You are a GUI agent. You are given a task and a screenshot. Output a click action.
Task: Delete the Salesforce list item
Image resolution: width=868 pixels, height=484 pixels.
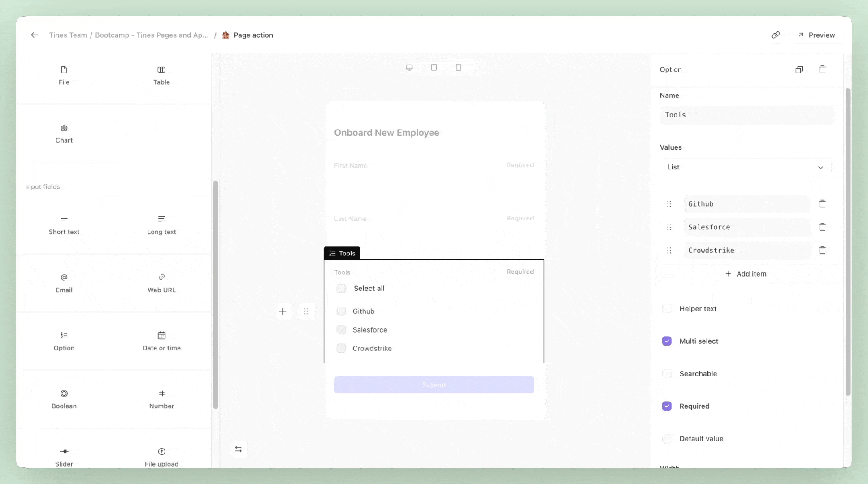pos(822,227)
